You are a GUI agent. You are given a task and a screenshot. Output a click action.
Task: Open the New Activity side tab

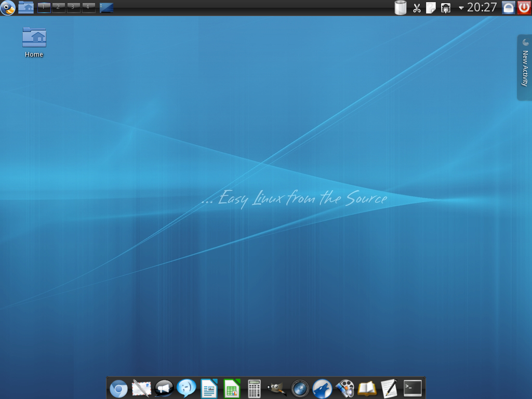point(525,68)
